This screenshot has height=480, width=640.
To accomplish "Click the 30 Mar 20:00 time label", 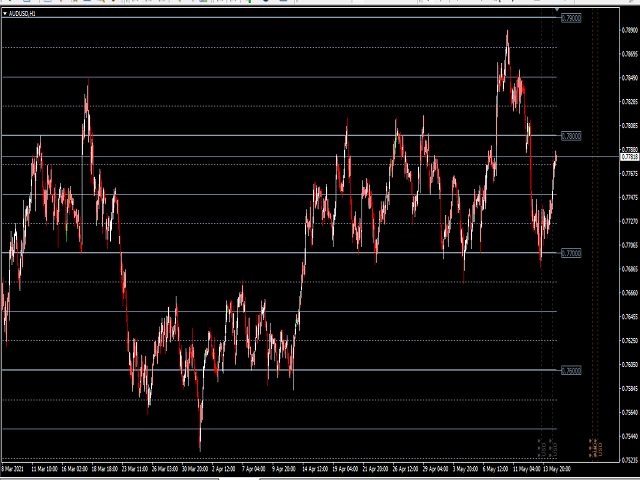I will (x=195, y=469).
